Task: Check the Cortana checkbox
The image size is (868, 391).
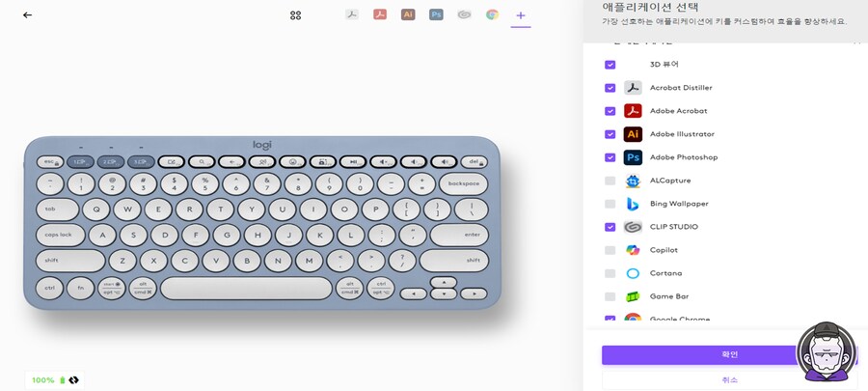Action: point(610,273)
